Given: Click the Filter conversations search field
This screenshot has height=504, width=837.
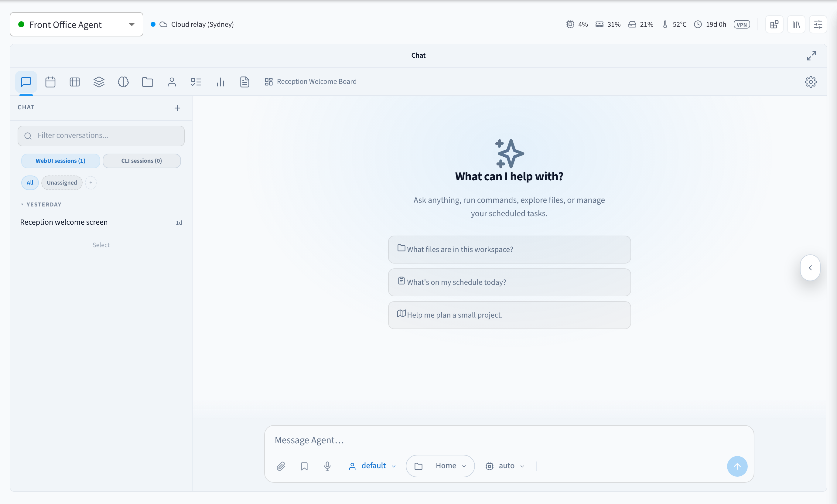Looking at the screenshot, I should 101,136.
